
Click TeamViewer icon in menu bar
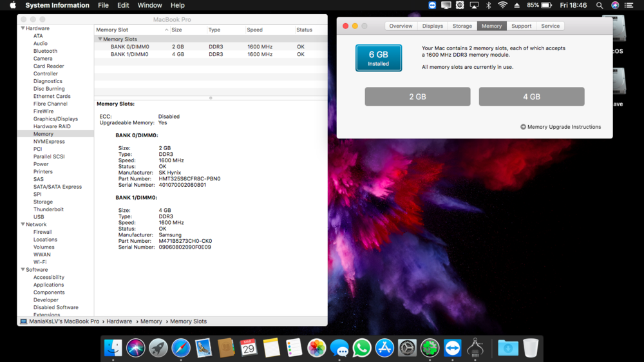click(x=432, y=5)
